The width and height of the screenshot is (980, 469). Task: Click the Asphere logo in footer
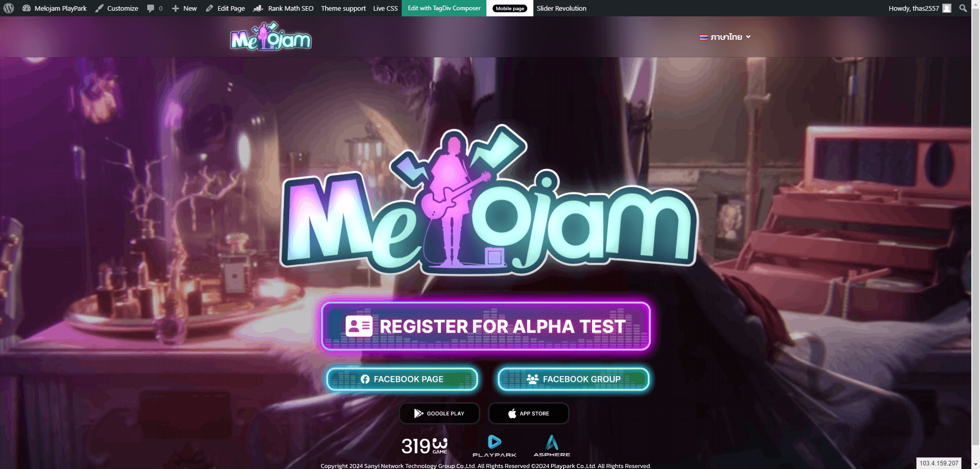(552, 446)
